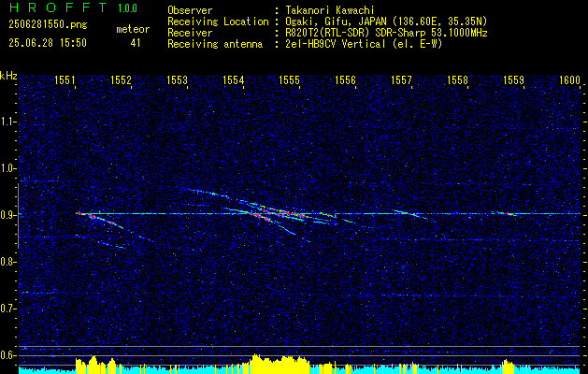Screen dimensions: 588x374
Task: Click the gray vertical frequency range bar
Action: click(18, 216)
